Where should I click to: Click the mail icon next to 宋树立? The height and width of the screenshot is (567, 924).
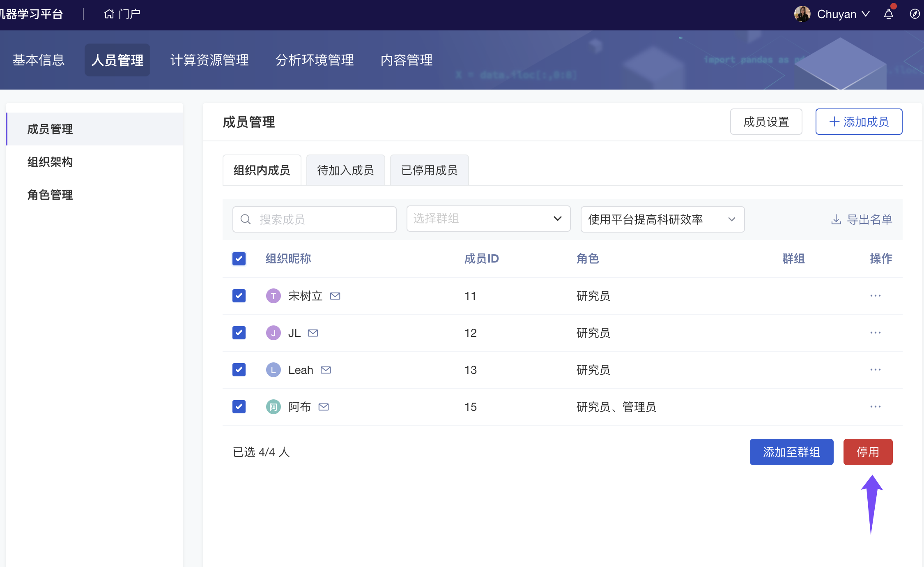tap(335, 296)
